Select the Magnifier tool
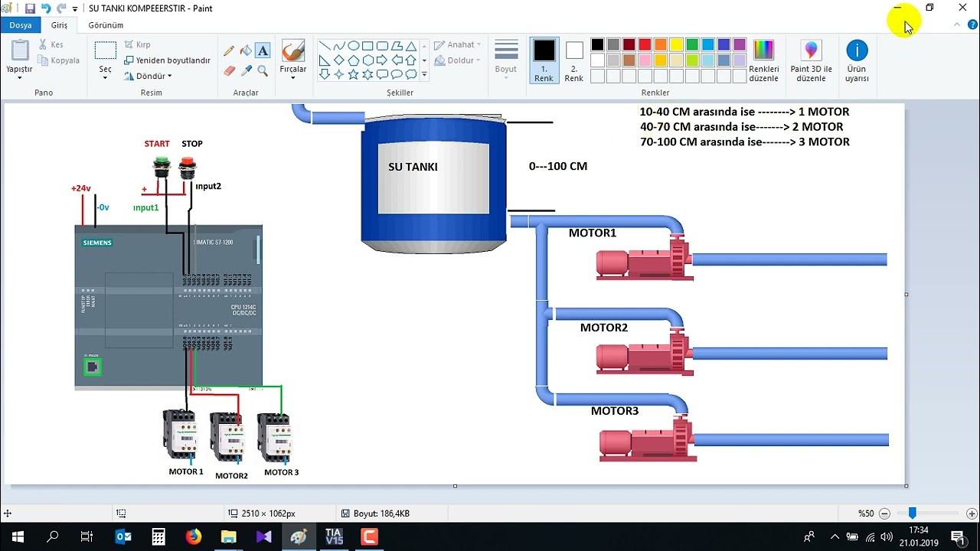 click(263, 70)
